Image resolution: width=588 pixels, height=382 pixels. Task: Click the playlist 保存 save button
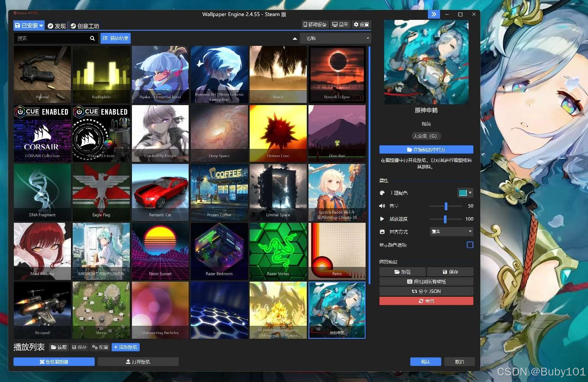(79, 347)
